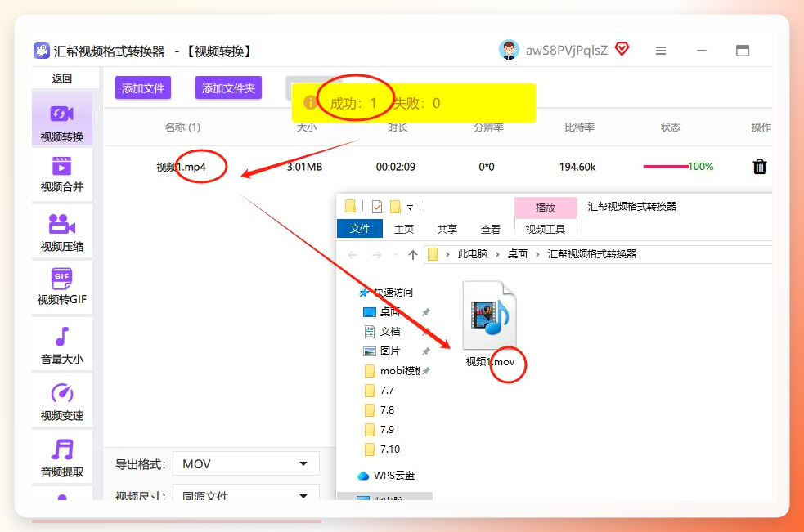Click the 视频1.mov file name label
Image resolution: width=804 pixels, height=532 pixels.
click(x=490, y=362)
